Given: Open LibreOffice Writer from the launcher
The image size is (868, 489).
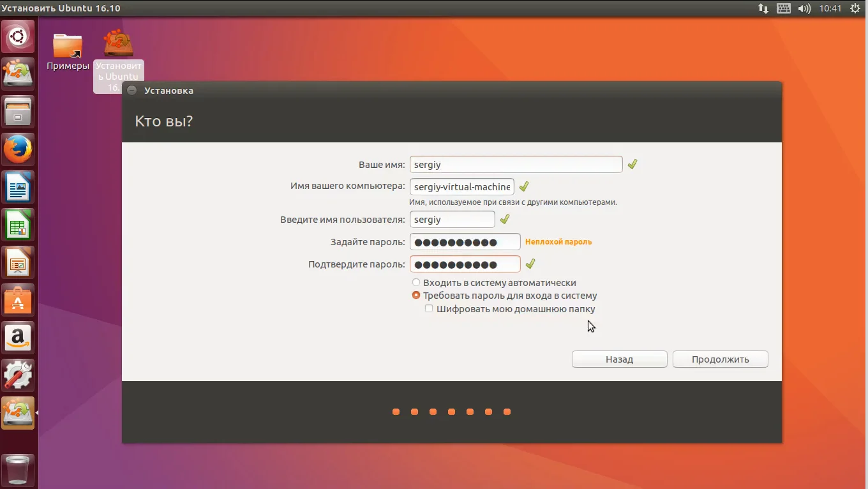Looking at the screenshot, I should pos(18,187).
